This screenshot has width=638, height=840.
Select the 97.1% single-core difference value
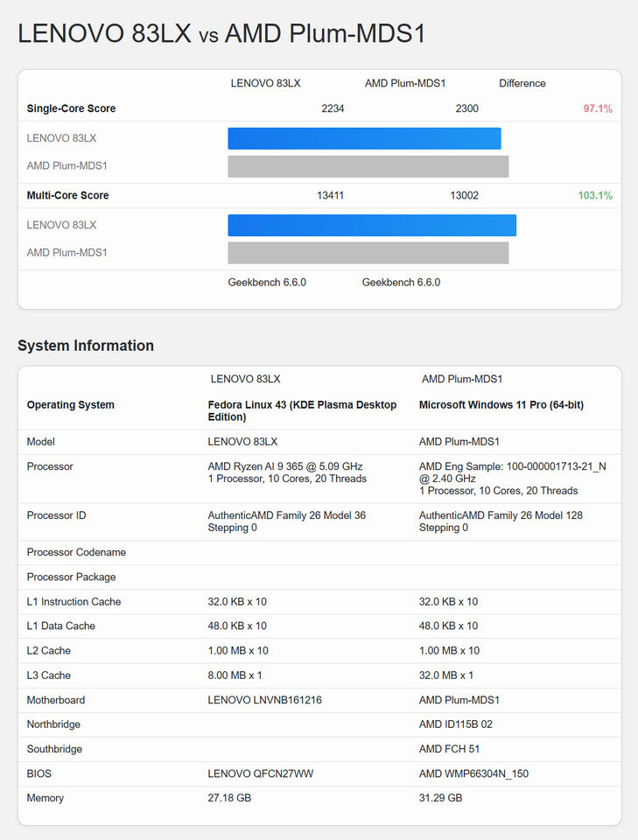598,108
